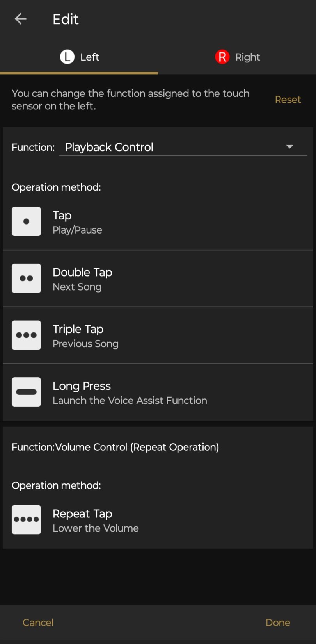Tap the back arrow icon

pyautogui.click(x=20, y=19)
